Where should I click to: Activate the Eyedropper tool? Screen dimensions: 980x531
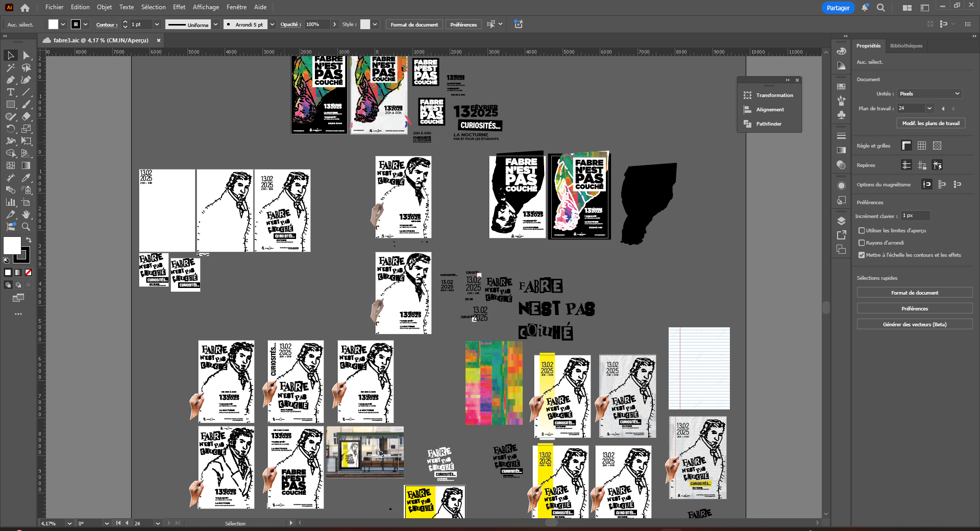[26, 178]
